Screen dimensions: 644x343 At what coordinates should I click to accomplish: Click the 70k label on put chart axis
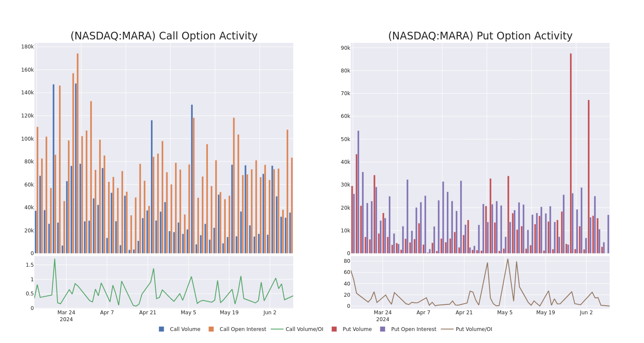346,93
